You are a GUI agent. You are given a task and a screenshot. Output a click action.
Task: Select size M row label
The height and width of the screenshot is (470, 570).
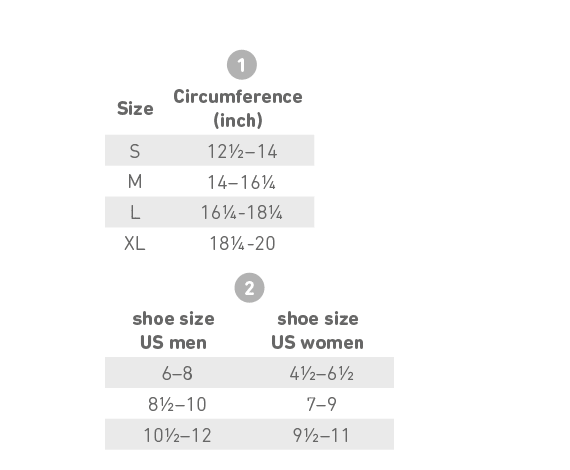pyautogui.click(x=135, y=181)
